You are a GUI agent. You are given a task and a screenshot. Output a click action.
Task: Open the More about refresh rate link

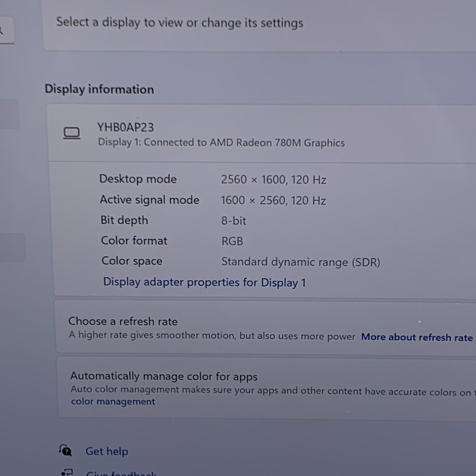(x=417, y=337)
